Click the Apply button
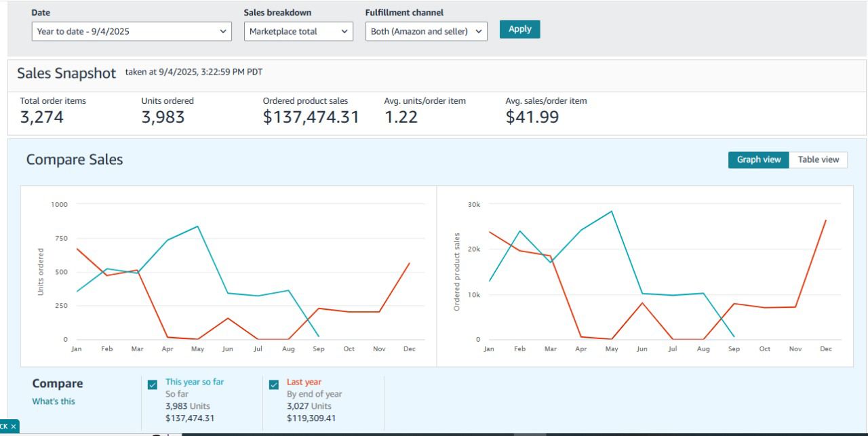Viewport: 868px width, 436px height. (x=519, y=29)
